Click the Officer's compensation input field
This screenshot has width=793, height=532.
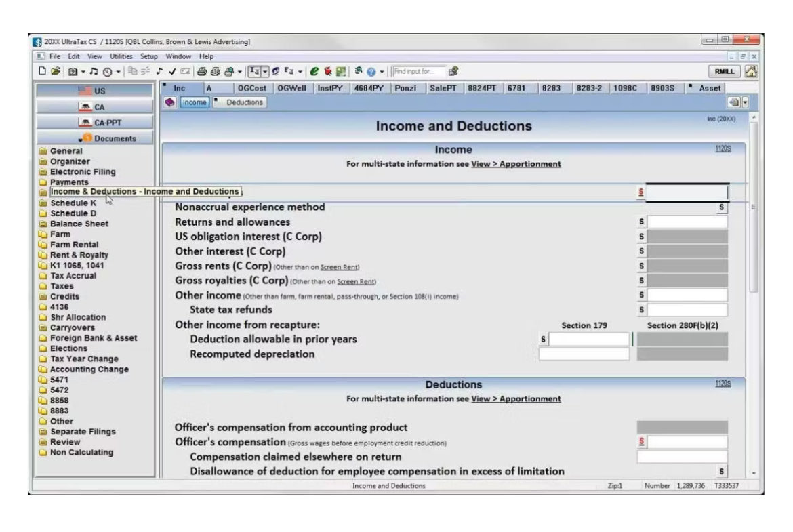coord(687,442)
